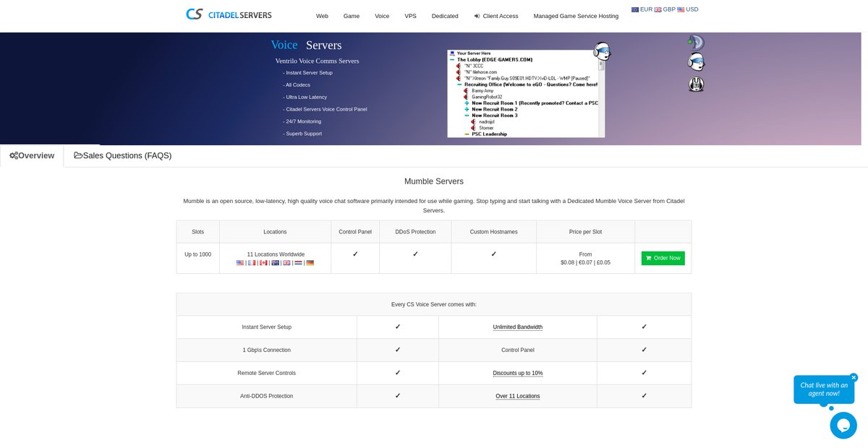
Task: Switch currency to GBP
Action: click(665, 9)
